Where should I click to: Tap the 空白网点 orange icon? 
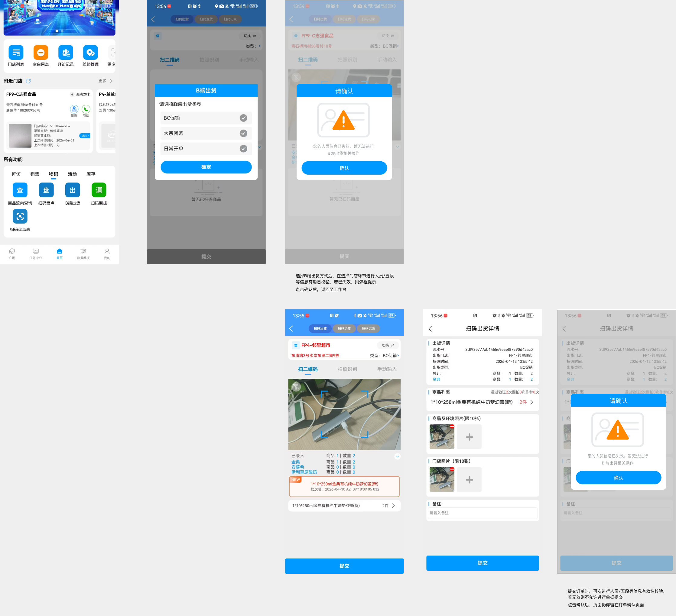tap(41, 53)
